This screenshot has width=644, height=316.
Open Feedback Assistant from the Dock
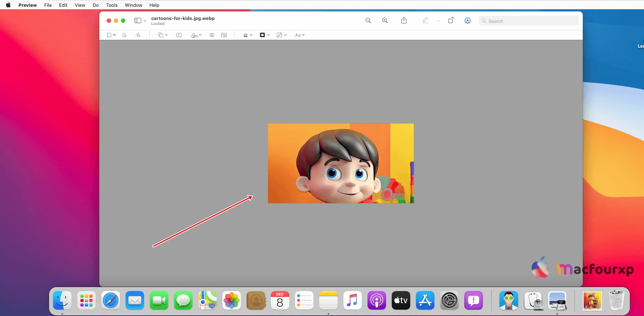[x=474, y=301]
